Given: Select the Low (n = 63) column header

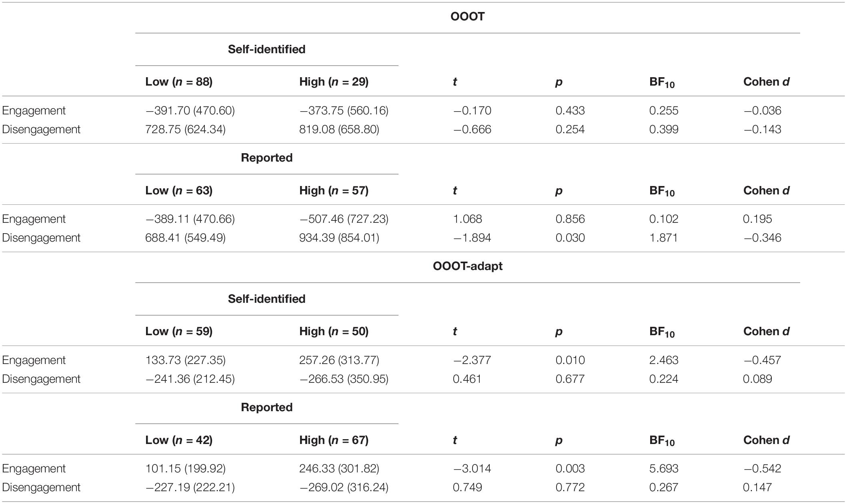Looking at the screenshot, I should coord(179,190).
